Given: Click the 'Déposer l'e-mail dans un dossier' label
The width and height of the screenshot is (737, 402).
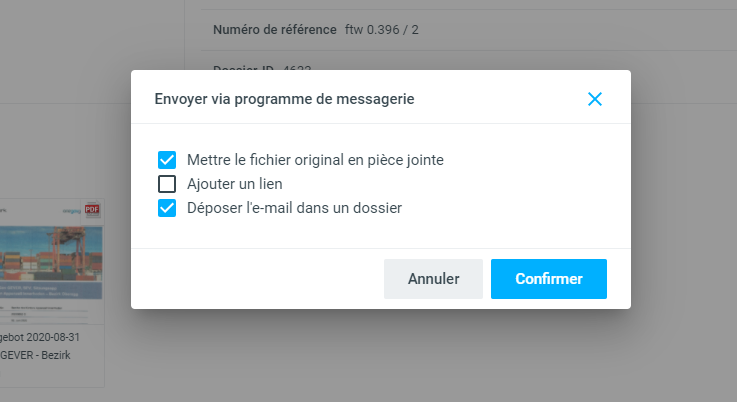Looking at the screenshot, I should pos(294,209).
